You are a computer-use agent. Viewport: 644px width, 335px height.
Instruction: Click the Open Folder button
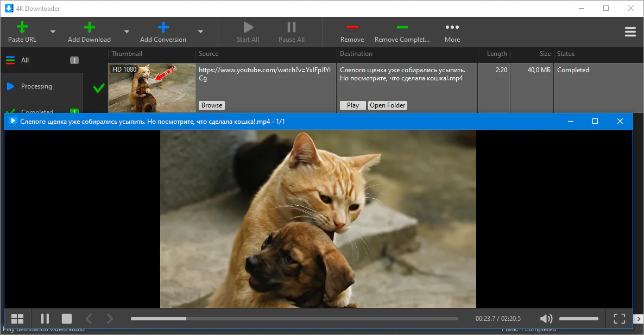pos(388,105)
